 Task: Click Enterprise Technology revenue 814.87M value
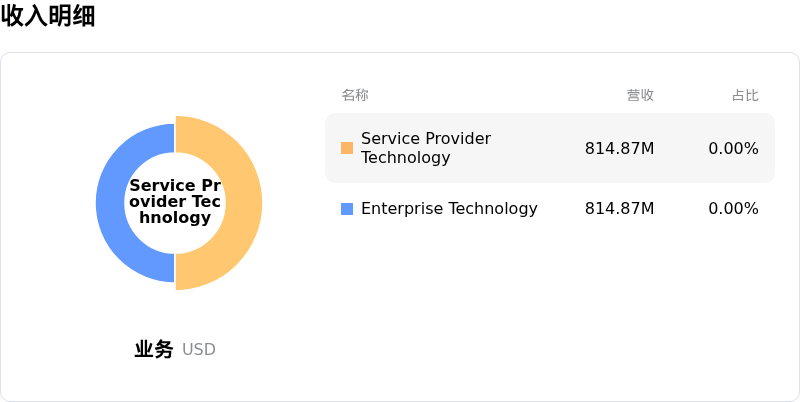[619, 209]
